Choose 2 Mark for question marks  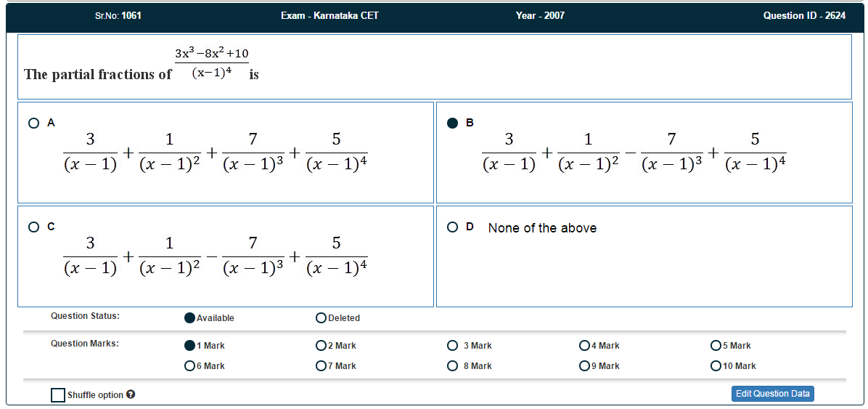pos(321,346)
